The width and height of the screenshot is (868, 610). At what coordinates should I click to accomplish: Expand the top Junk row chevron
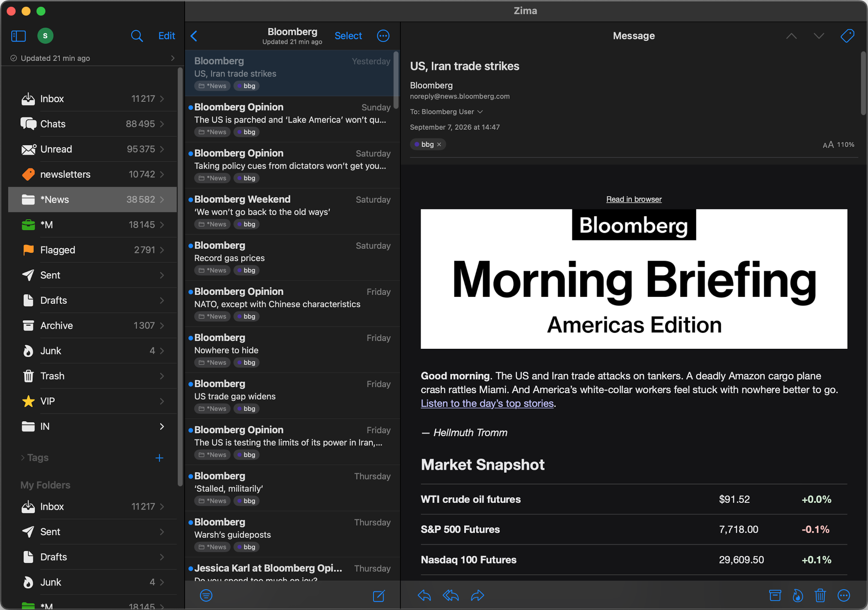pyautogui.click(x=162, y=351)
